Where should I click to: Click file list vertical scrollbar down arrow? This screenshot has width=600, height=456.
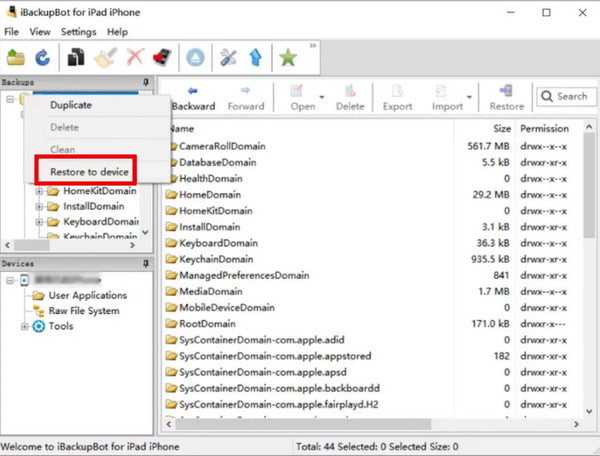(x=589, y=412)
